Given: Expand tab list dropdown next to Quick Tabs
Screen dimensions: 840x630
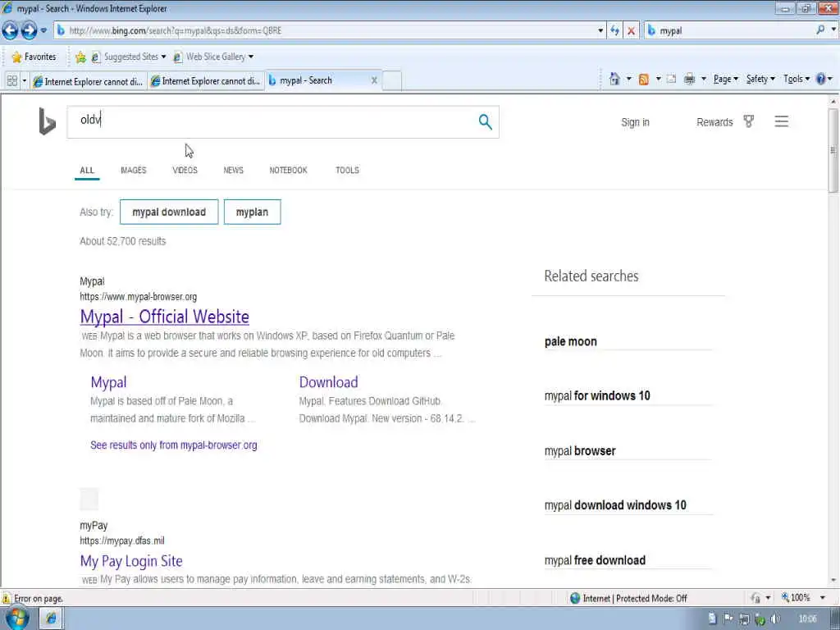Looking at the screenshot, I should [24, 81].
